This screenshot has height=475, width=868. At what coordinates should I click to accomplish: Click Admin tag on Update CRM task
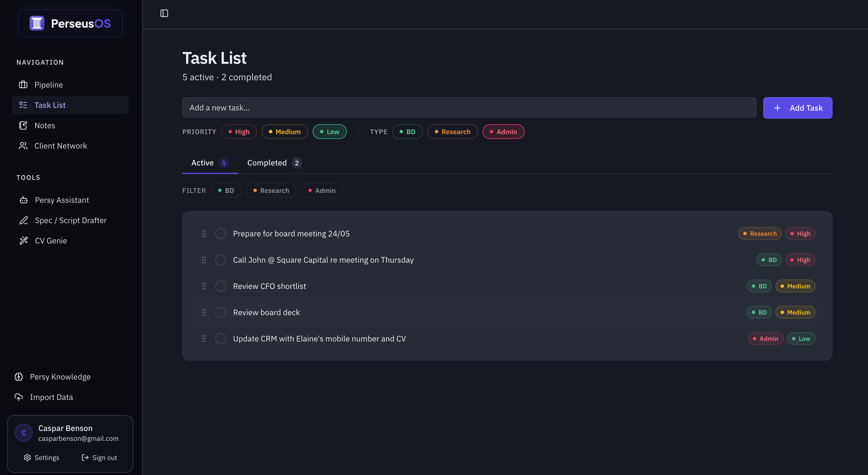(x=766, y=339)
